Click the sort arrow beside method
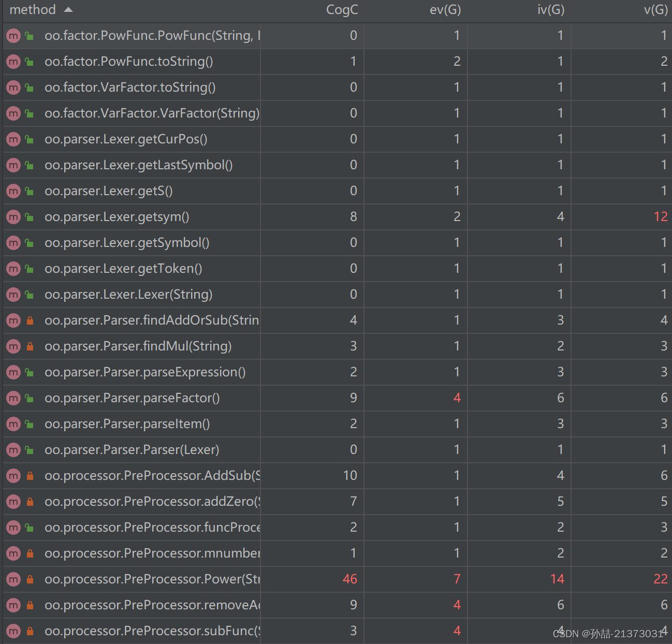 (68, 10)
